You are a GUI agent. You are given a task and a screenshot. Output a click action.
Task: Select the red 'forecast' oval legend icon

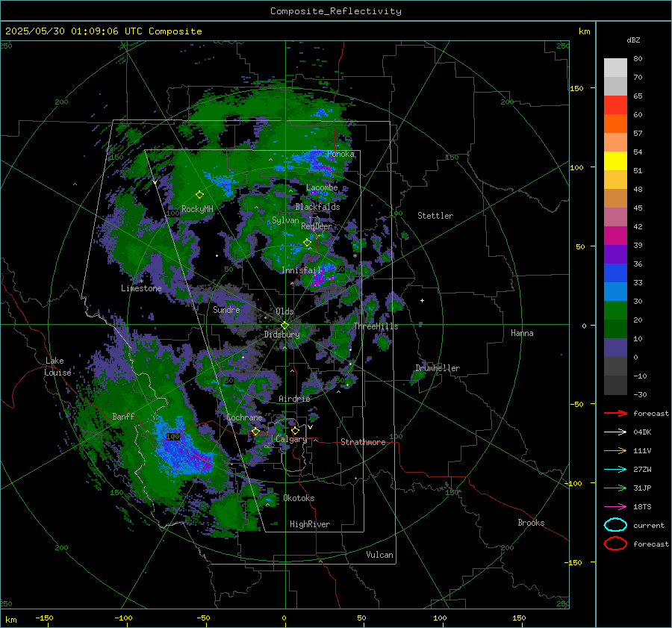click(615, 544)
